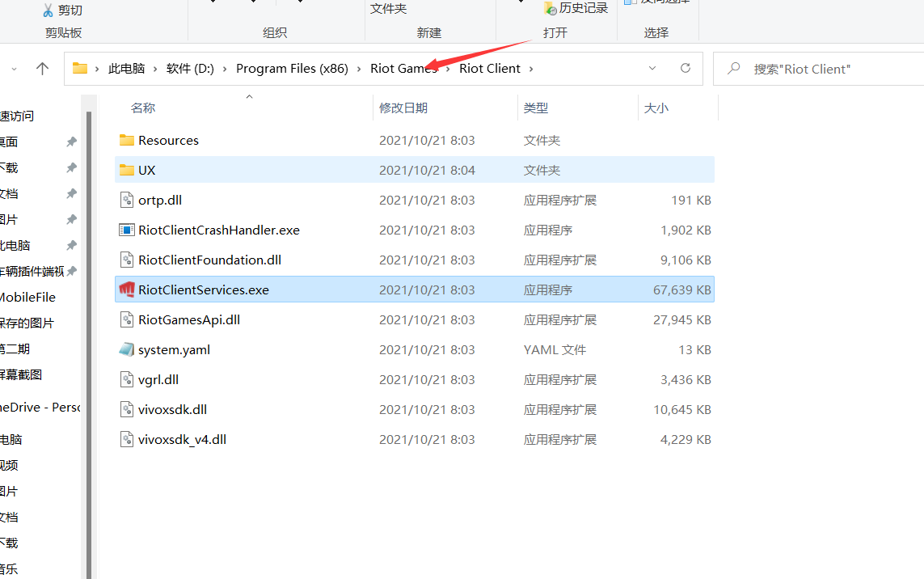Select the UX folder icon
The height and width of the screenshot is (579, 924).
click(x=127, y=171)
